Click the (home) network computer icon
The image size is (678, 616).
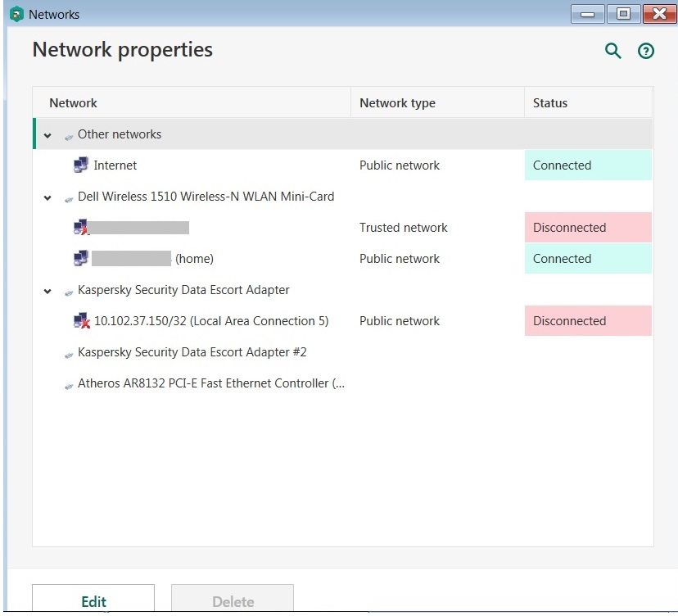click(x=81, y=259)
